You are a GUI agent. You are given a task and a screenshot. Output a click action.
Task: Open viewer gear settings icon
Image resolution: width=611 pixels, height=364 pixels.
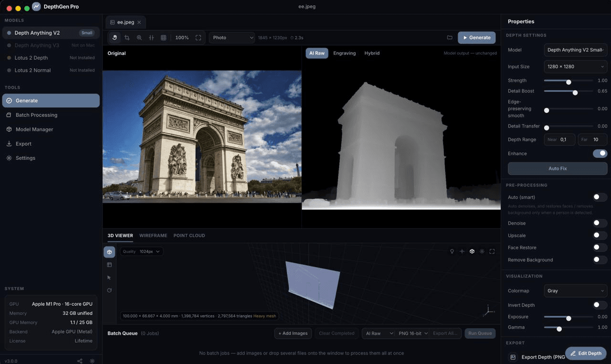coord(482,251)
